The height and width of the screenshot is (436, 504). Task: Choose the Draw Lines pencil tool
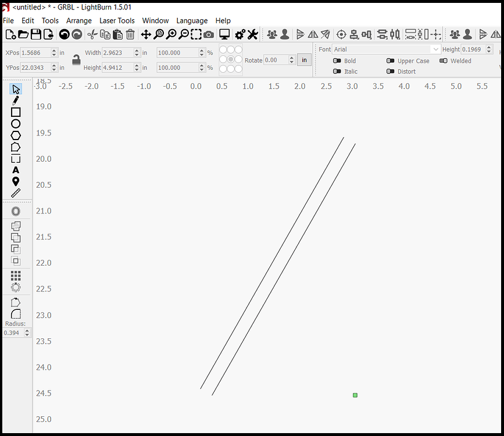click(16, 100)
